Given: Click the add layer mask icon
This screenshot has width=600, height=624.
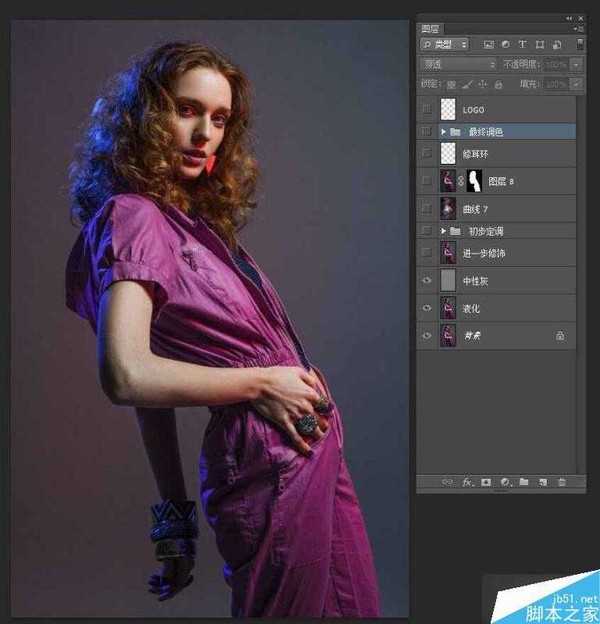Looking at the screenshot, I should 486,482.
